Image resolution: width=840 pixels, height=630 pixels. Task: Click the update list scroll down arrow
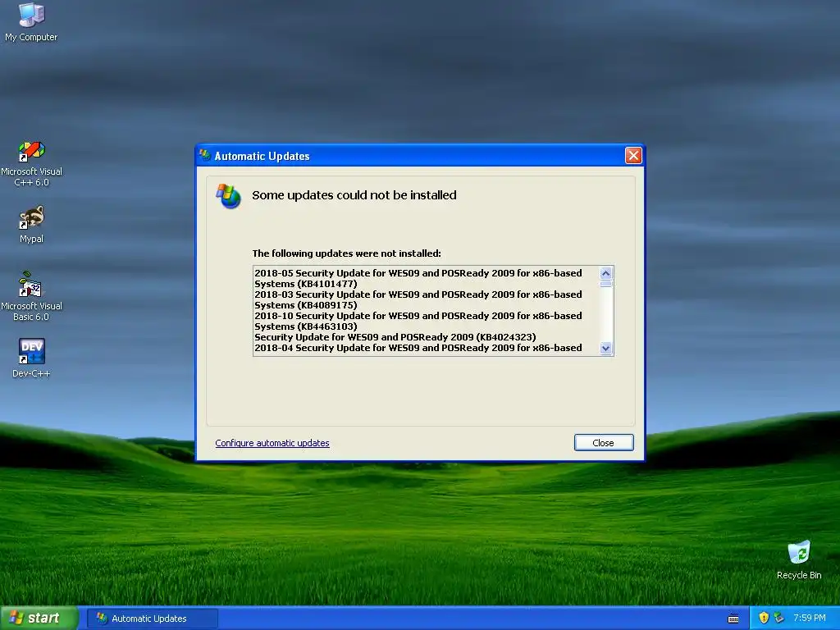click(605, 348)
